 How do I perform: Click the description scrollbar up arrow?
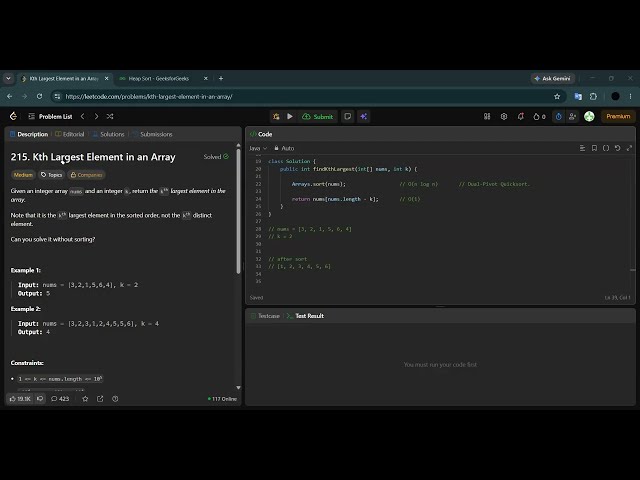pos(238,145)
